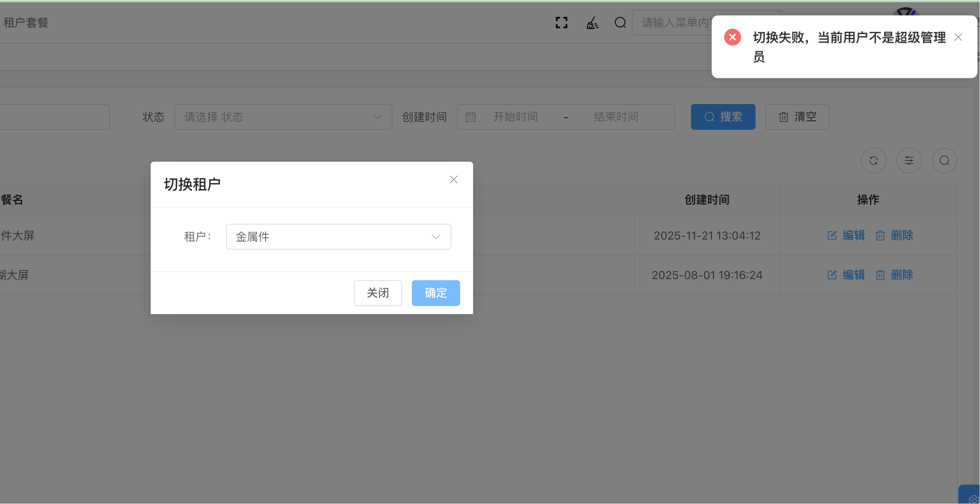Click the 清空 button
980x504 pixels.
797,117
